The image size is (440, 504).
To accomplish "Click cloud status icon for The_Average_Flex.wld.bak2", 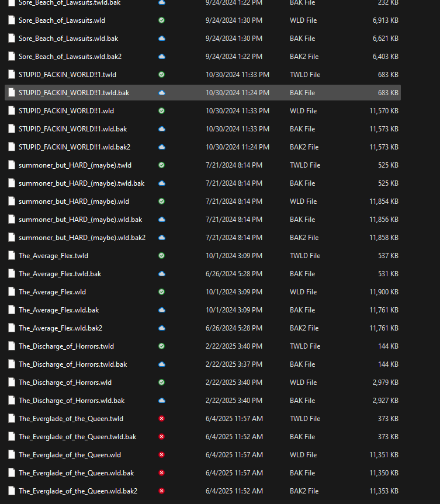I will [x=161, y=328].
